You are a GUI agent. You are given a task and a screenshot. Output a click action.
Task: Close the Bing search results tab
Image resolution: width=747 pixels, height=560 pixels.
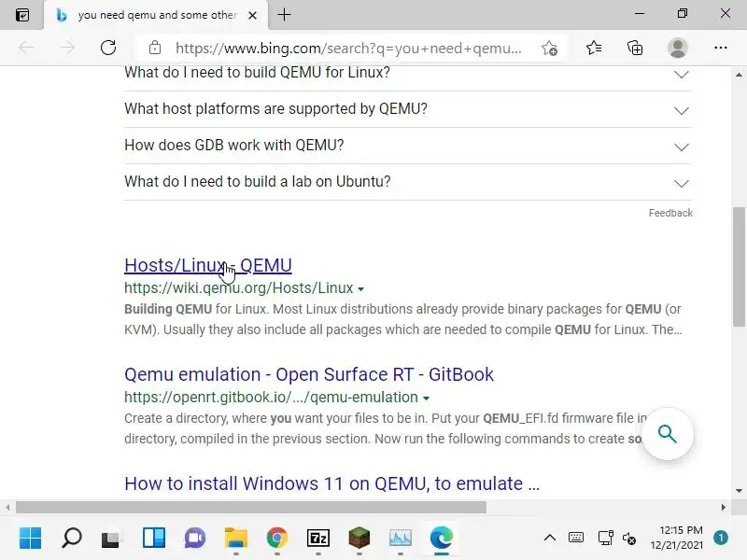pyautogui.click(x=252, y=15)
